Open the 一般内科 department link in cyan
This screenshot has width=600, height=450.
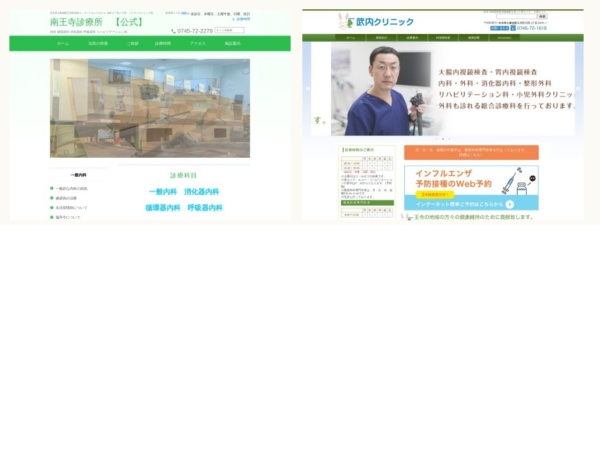163,192
